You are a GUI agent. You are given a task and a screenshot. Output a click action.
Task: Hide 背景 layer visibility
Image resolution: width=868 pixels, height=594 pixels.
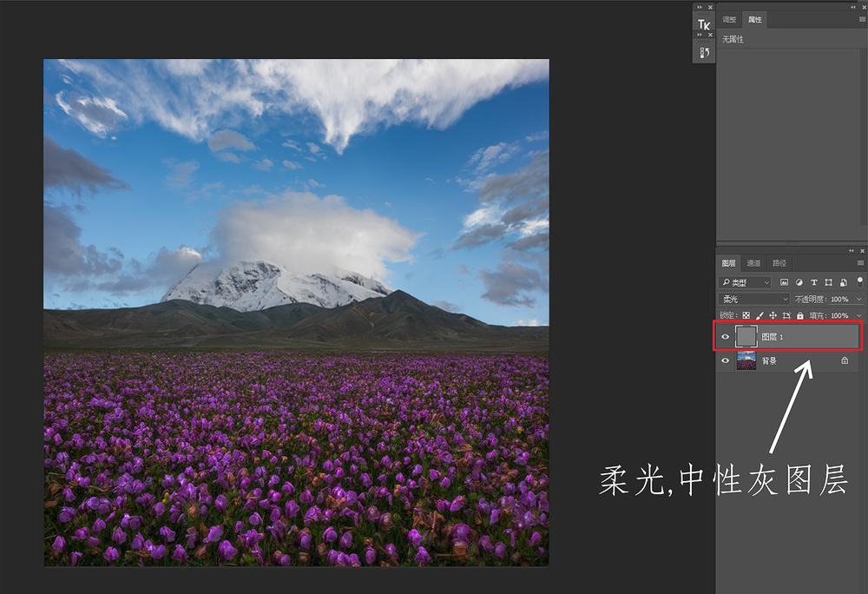(x=725, y=360)
